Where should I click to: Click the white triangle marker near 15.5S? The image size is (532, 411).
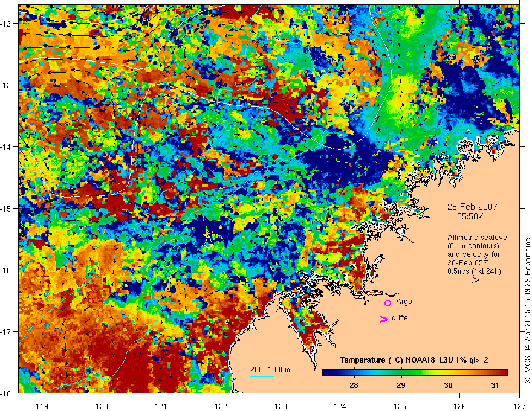[209, 240]
